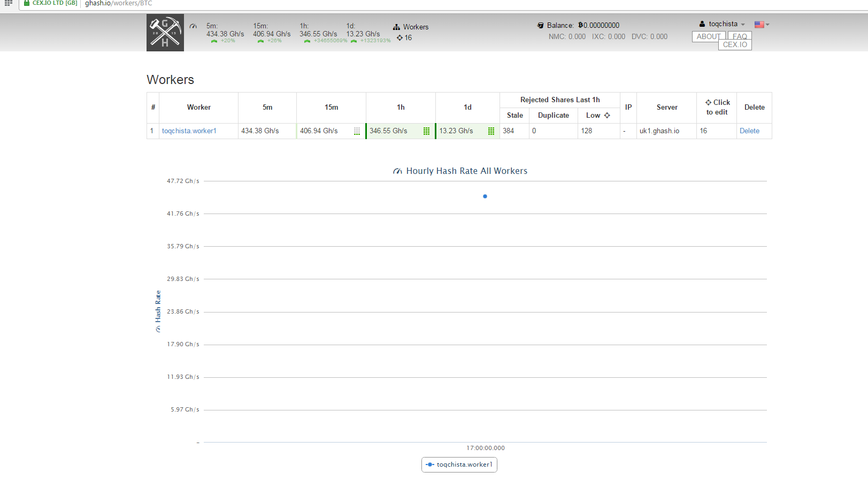
Task: Open the toqchista user dropdown
Action: pos(723,24)
